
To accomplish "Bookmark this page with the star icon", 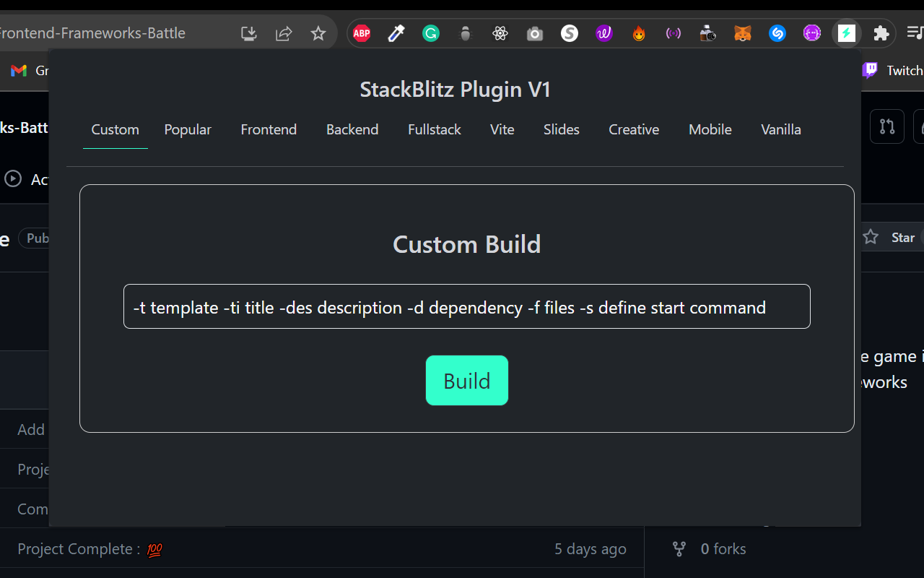I will click(x=318, y=33).
